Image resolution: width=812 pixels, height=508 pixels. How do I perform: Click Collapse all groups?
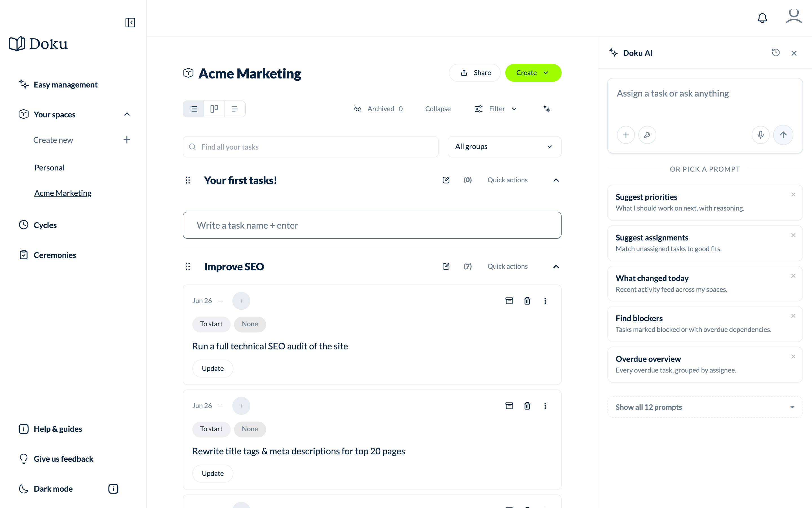coord(438,109)
